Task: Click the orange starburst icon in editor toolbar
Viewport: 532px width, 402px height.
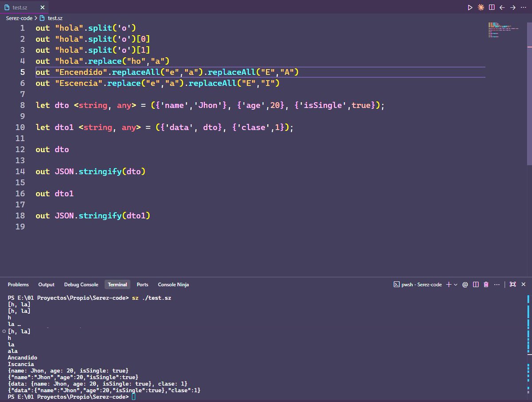Action: coord(481,8)
